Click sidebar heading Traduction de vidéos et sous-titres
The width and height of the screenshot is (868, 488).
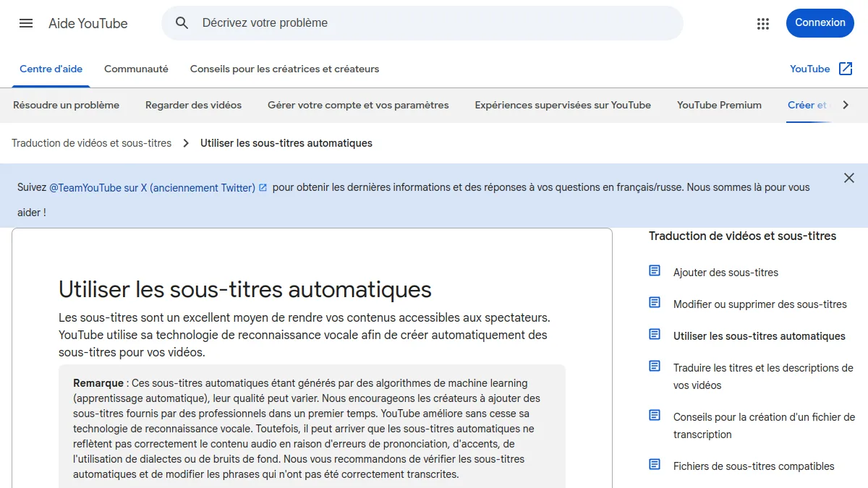point(742,236)
